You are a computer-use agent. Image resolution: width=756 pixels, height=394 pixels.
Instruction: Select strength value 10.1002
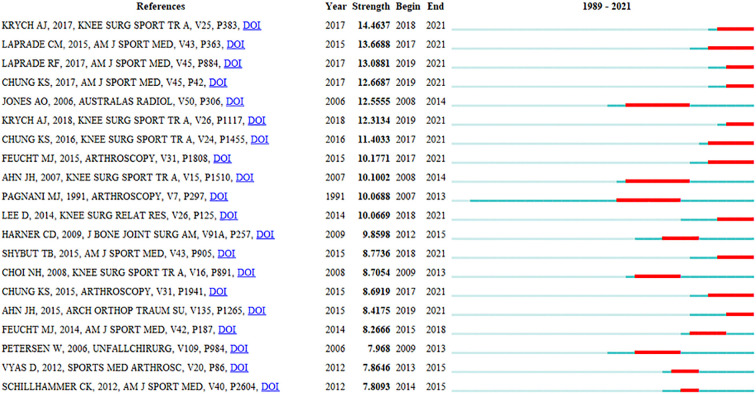374,178
